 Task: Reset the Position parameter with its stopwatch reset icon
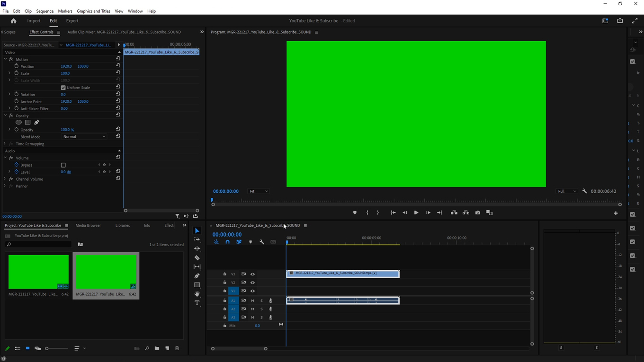[118, 66]
